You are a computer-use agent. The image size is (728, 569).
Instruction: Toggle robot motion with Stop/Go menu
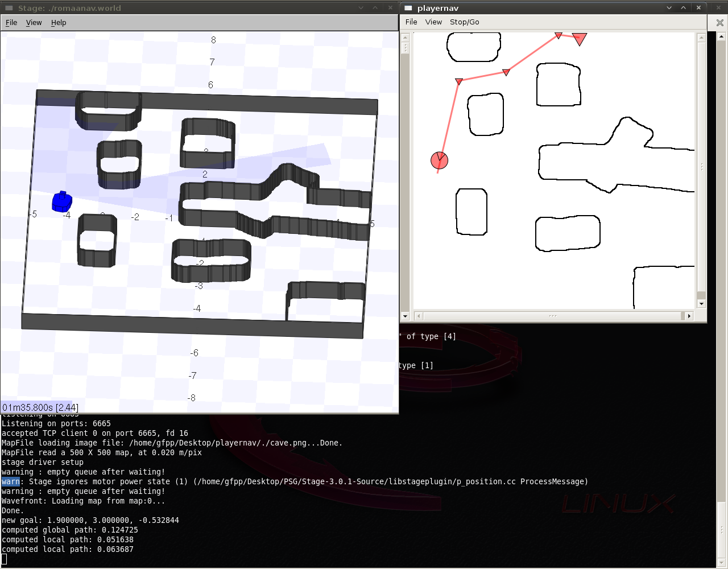point(464,22)
